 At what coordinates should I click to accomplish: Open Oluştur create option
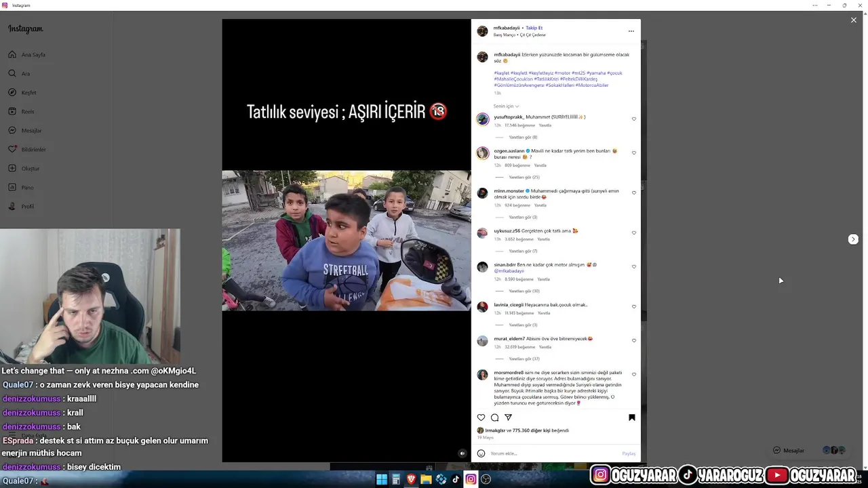(x=24, y=168)
